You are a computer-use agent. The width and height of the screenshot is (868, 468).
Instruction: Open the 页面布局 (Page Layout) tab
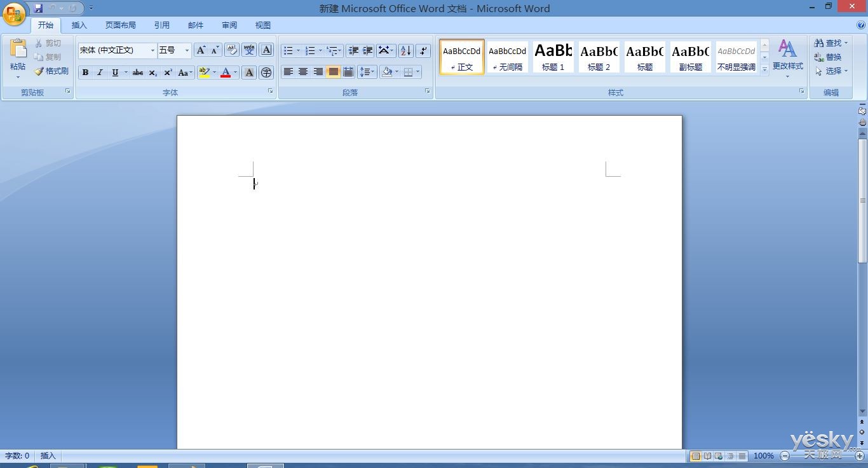coord(121,25)
